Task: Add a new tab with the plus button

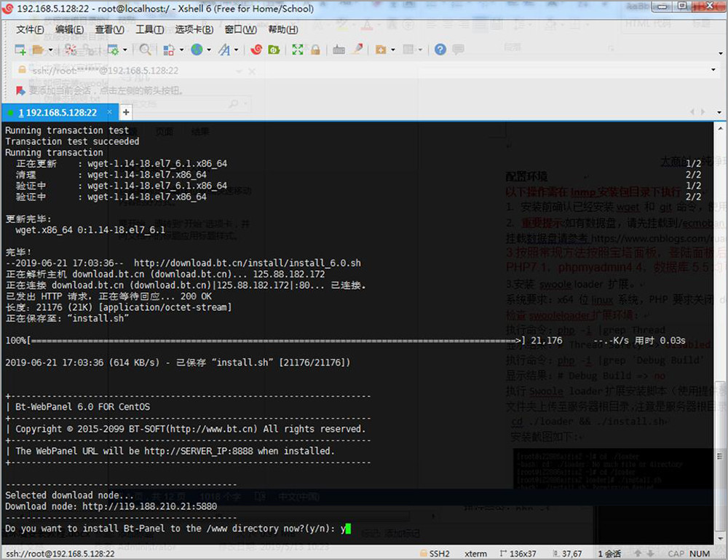Action: [x=126, y=112]
